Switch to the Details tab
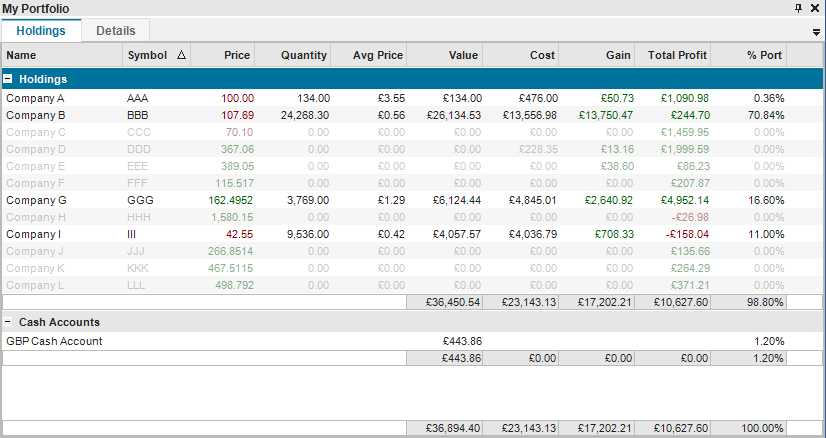Viewport: 826px width, 438px height. (116, 31)
